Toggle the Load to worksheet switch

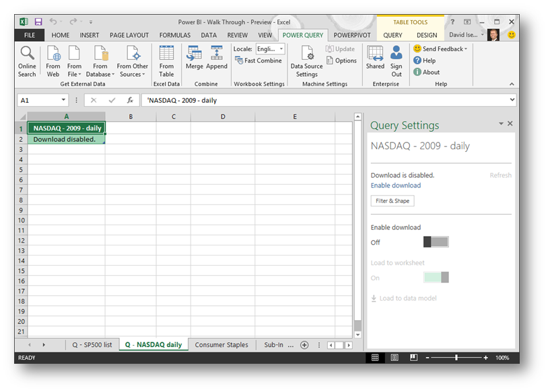(x=436, y=278)
